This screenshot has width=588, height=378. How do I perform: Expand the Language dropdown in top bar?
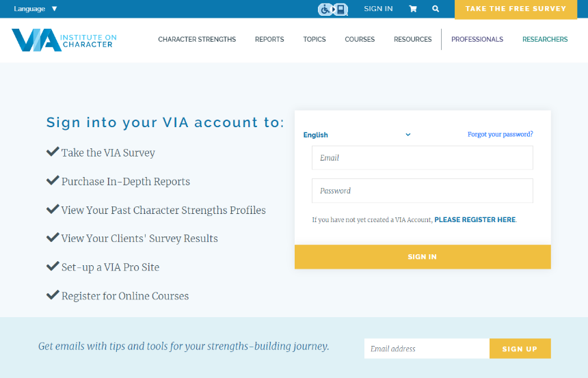[36, 9]
